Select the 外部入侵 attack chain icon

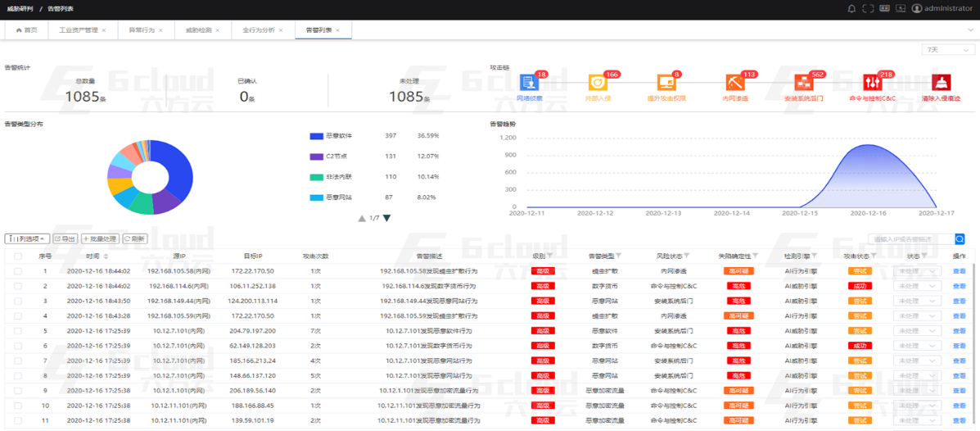[598, 83]
